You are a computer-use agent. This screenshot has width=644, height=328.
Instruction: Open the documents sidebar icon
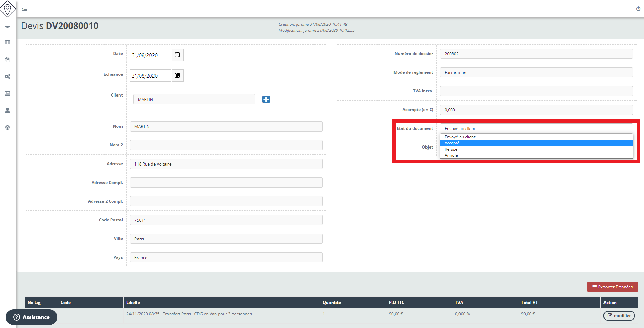(7, 59)
